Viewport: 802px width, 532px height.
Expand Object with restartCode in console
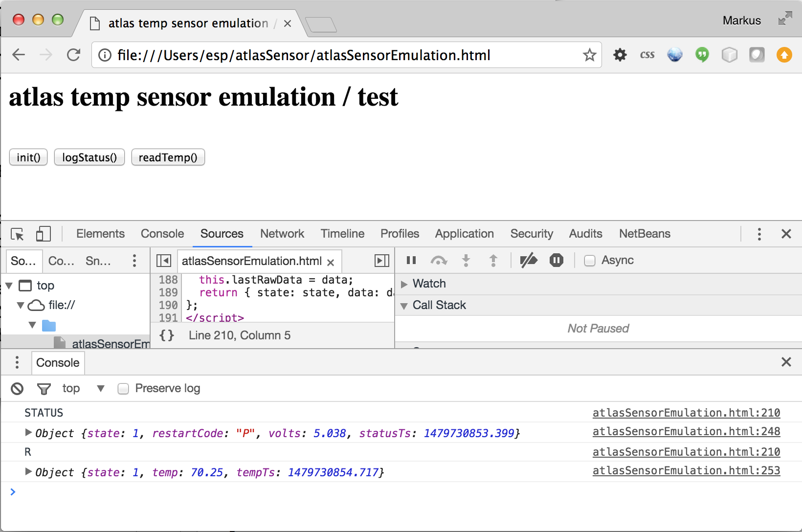pyautogui.click(x=28, y=432)
